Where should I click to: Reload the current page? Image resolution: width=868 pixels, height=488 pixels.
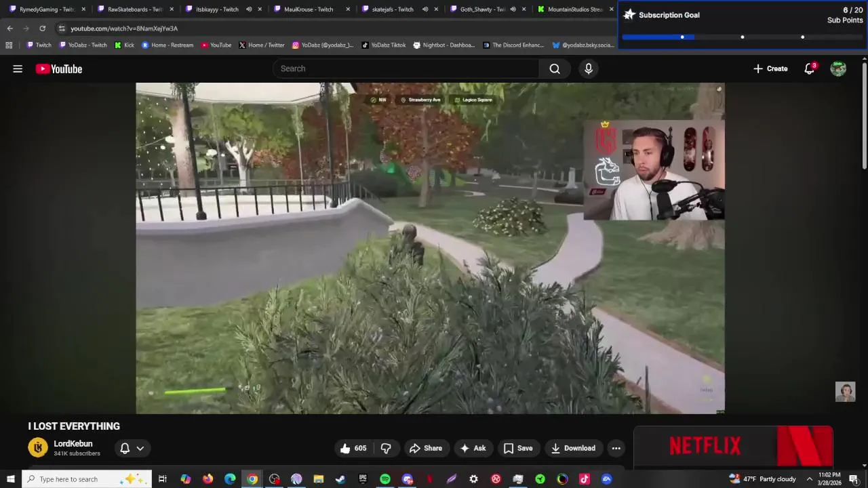42,28
